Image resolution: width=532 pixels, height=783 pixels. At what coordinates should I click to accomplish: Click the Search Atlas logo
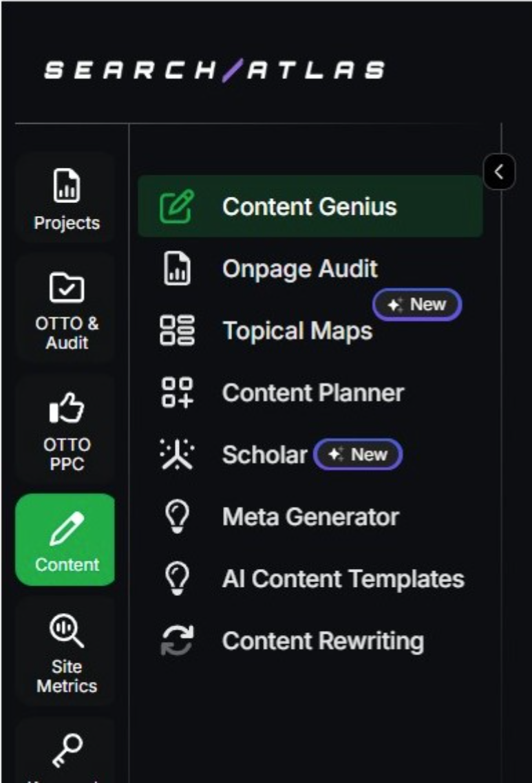pyautogui.click(x=215, y=70)
